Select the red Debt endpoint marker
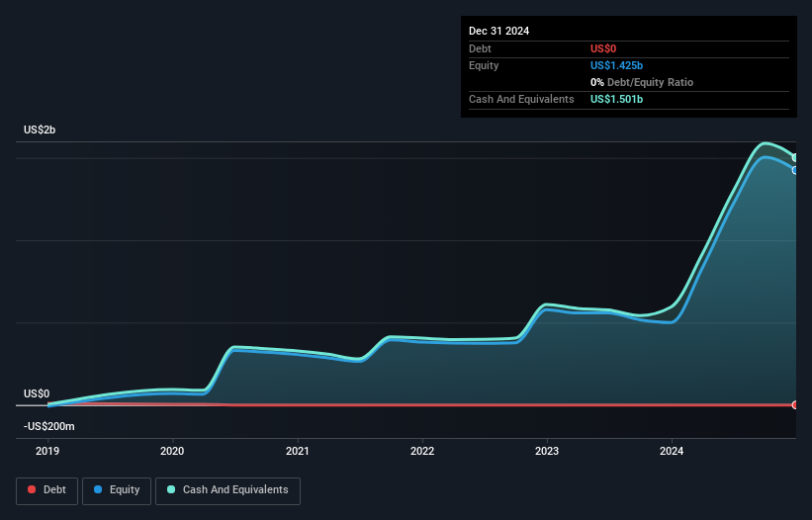The height and width of the screenshot is (520, 812). click(795, 405)
